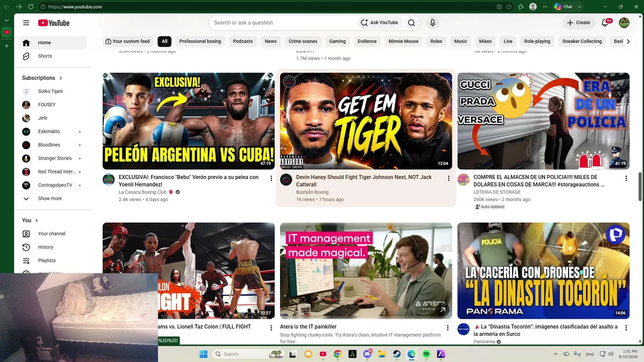Image resolution: width=644 pixels, height=362 pixels.
Task: Open the PELEÓN ARGENTINA VS CUBA thumbnail
Action: point(189,121)
